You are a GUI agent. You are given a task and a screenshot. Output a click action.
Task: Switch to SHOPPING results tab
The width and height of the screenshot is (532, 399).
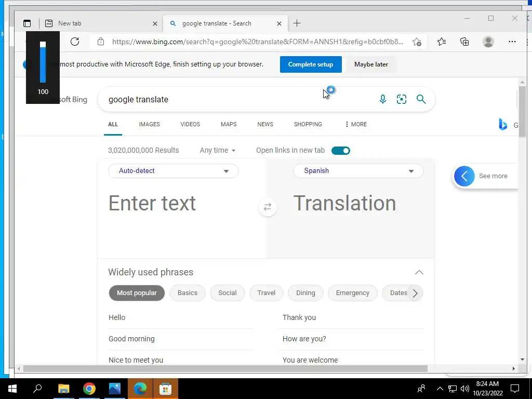click(308, 124)
